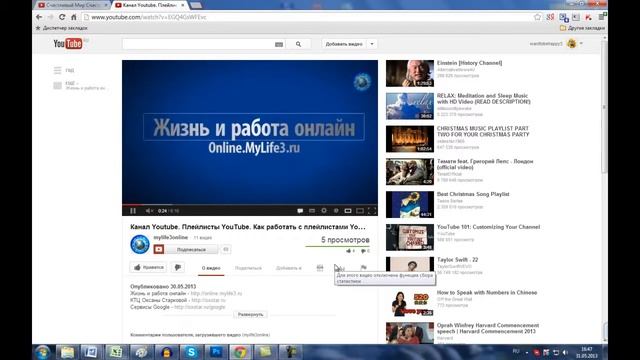This screenshot has height=360, width=640.
Task: Open Диспетчер закладок bookmark manager
Action: click(61, 28)
